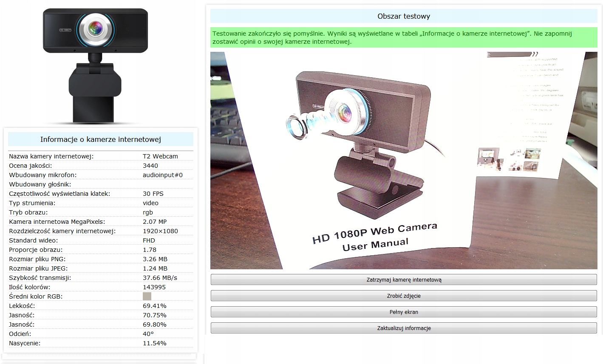This screenshot has width=603, height=364.
Task: Click the lightness value '69.41%'
Action: [x=155, y=306]
